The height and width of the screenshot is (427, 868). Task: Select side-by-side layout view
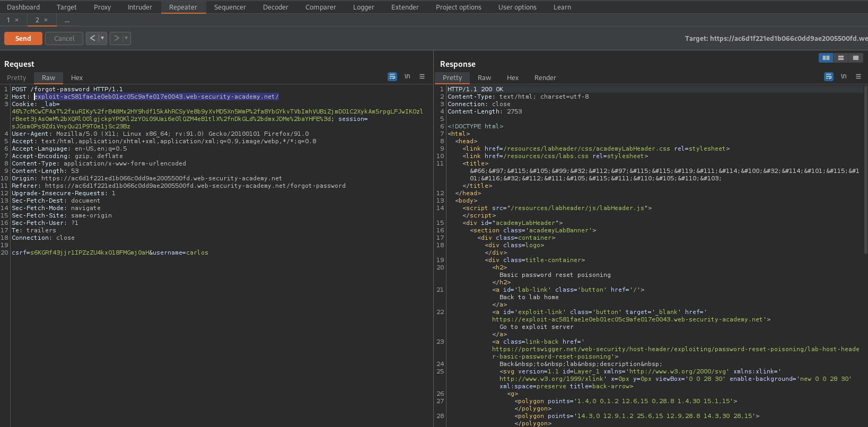click(826, 58)
